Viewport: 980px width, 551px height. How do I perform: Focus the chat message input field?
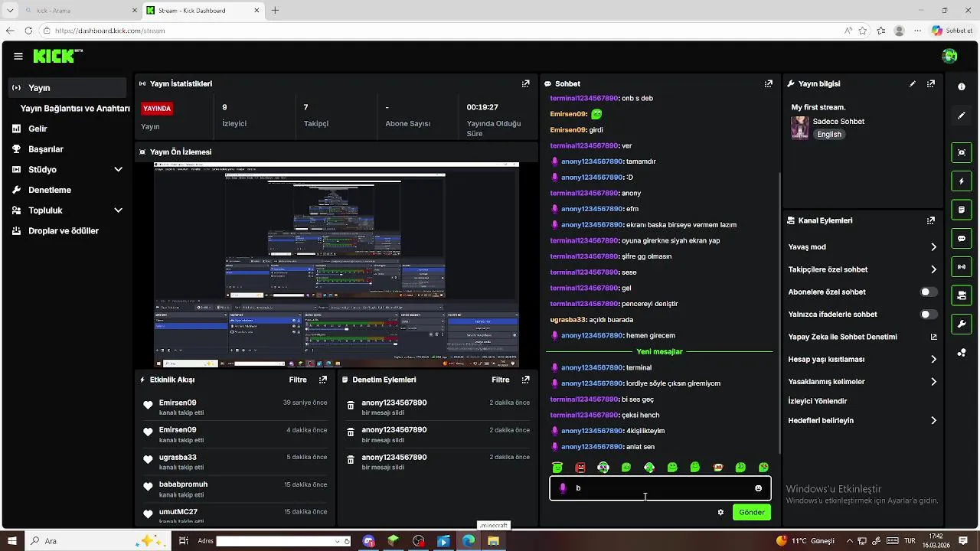(660, 488)
